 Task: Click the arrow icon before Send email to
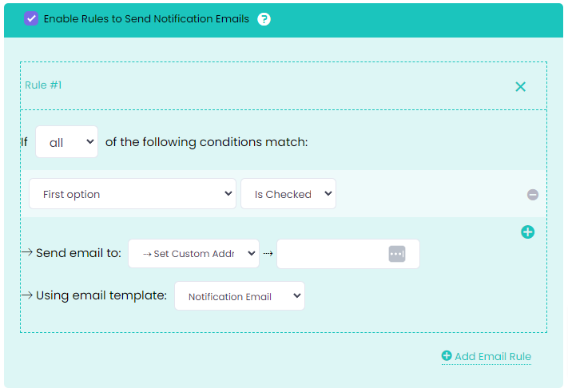click(x=26, y=253)
